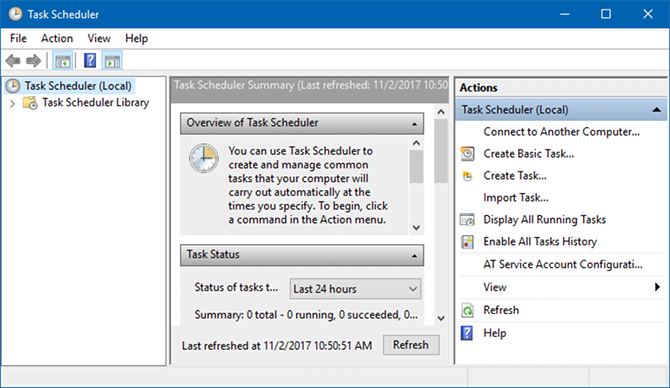
Task: Click the blue Help toolbar icon
Action: tap(90, 61)
